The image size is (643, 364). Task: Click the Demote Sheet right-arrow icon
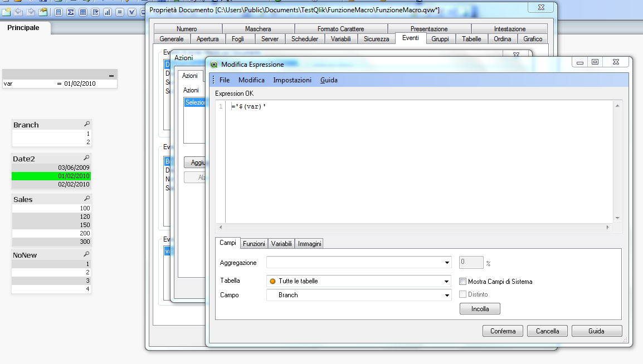click(31, 12)
